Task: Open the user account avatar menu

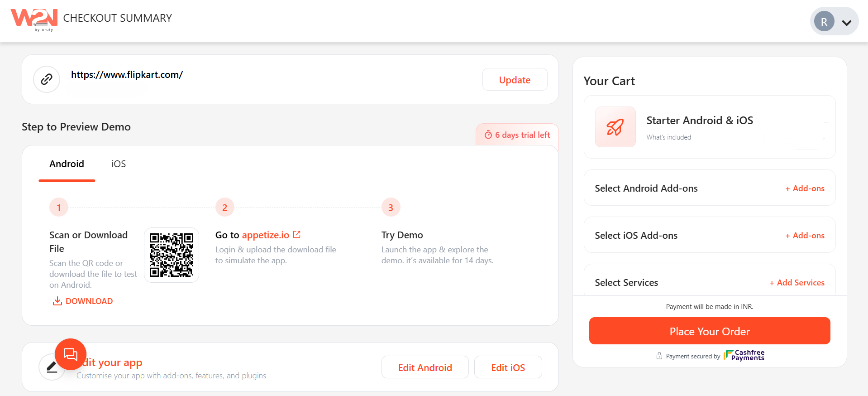Action: click(x=824, y=21)
